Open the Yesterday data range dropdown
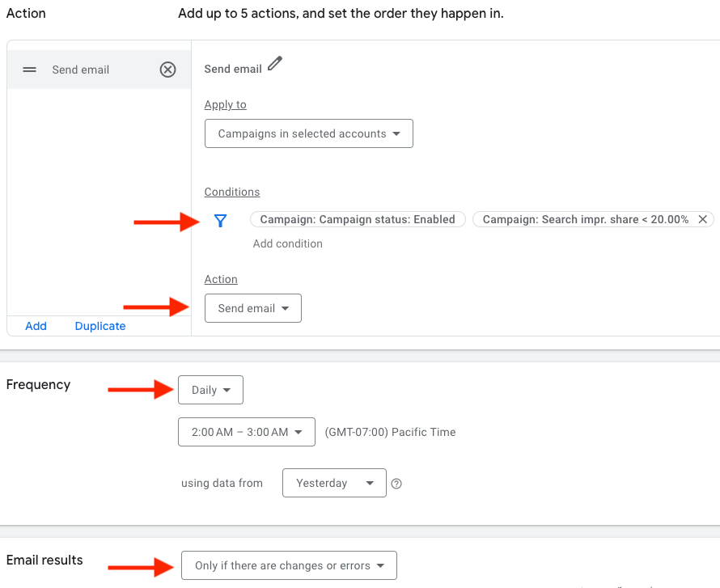 pyautogui.click(x=334, y=483)
